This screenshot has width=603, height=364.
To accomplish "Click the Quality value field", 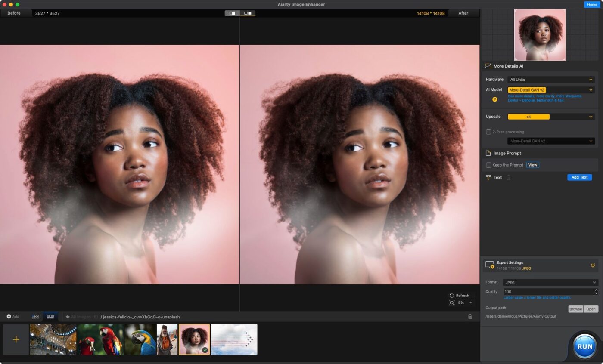I will click(x=548, y=292).
